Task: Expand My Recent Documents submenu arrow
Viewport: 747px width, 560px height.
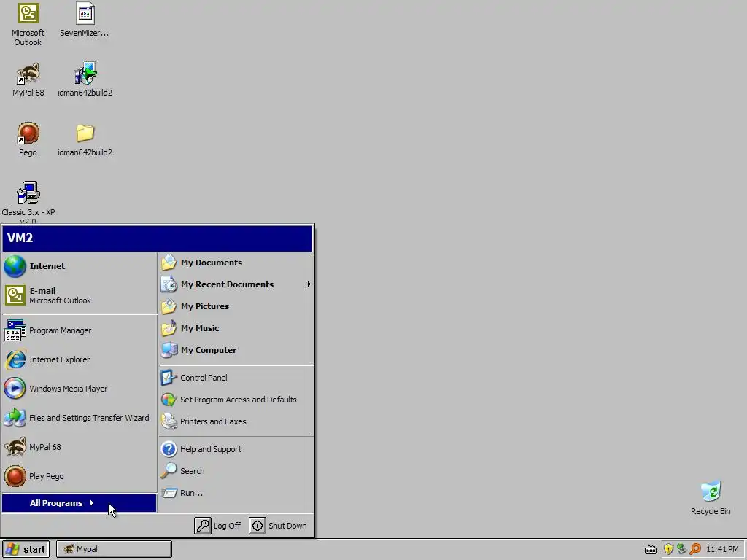Action: coord(309,284)
